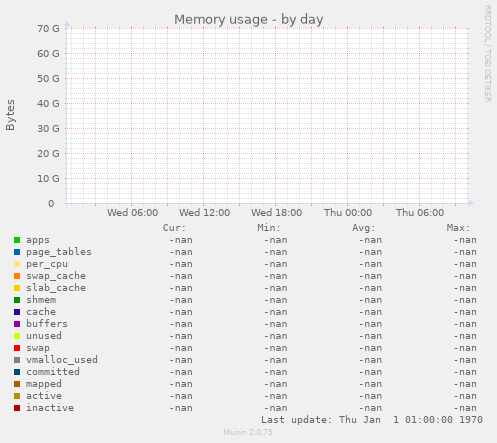Click the '10 G' y-axis label
Viewport: 497px width, 443px height.
48,179
